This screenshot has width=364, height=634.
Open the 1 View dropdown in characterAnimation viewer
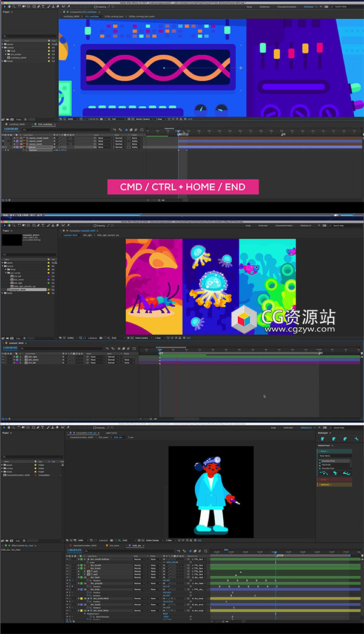tap(170, 540)
